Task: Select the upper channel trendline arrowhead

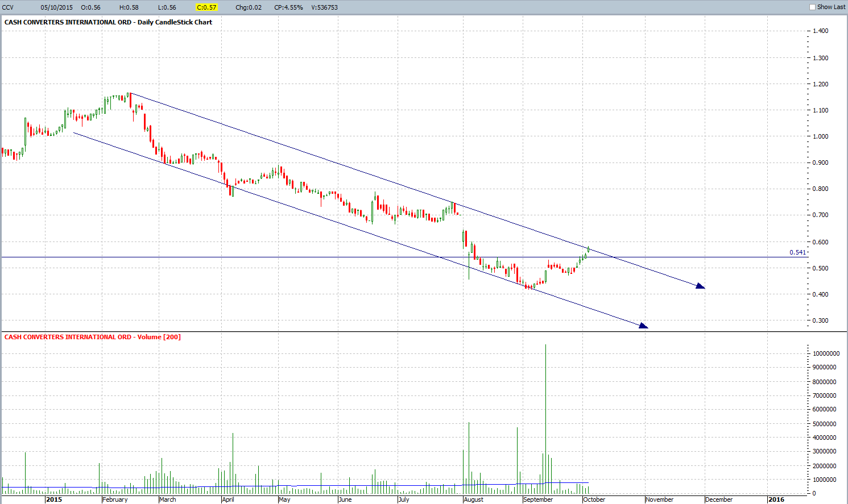Action: coord(701,286)
